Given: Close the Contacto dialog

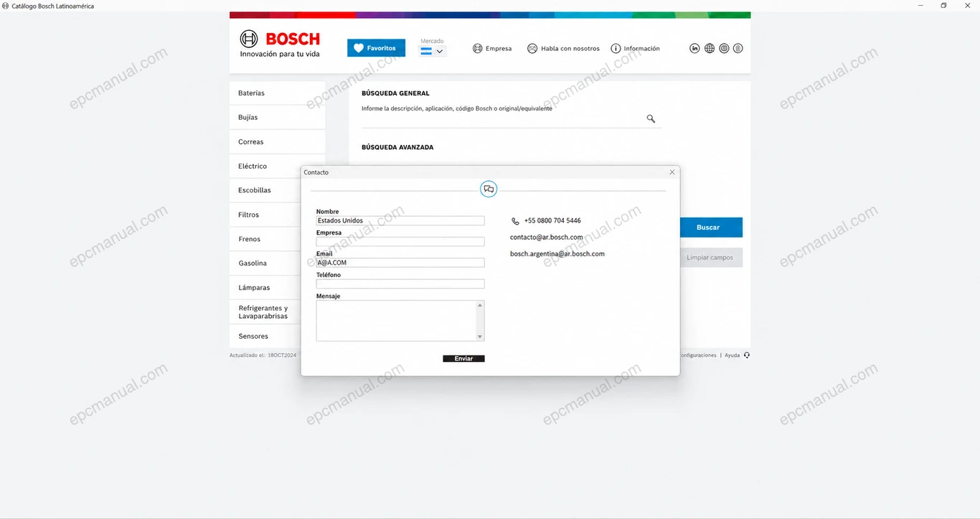Looking at the screenshot, I should [x=672, y=172].
